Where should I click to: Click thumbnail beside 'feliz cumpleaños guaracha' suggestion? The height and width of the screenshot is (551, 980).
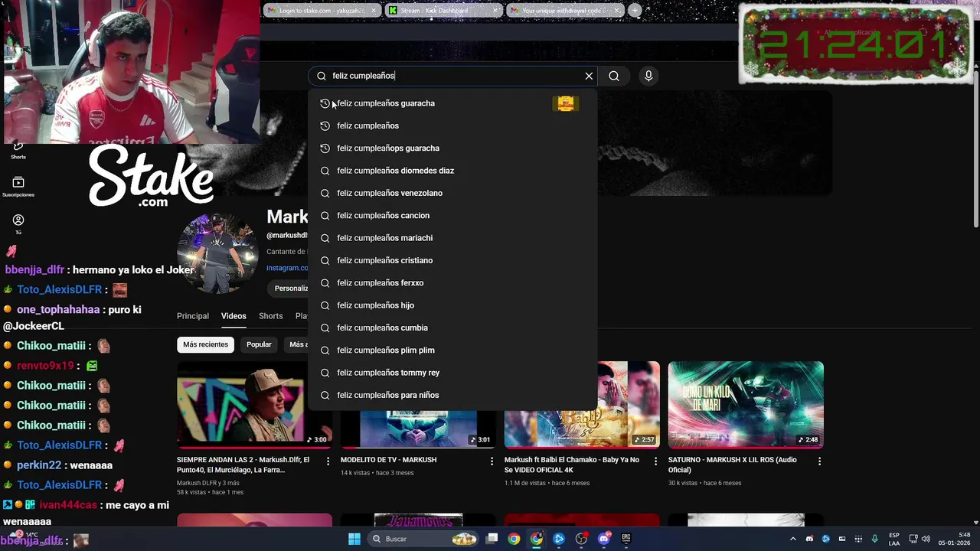(566, 103)
